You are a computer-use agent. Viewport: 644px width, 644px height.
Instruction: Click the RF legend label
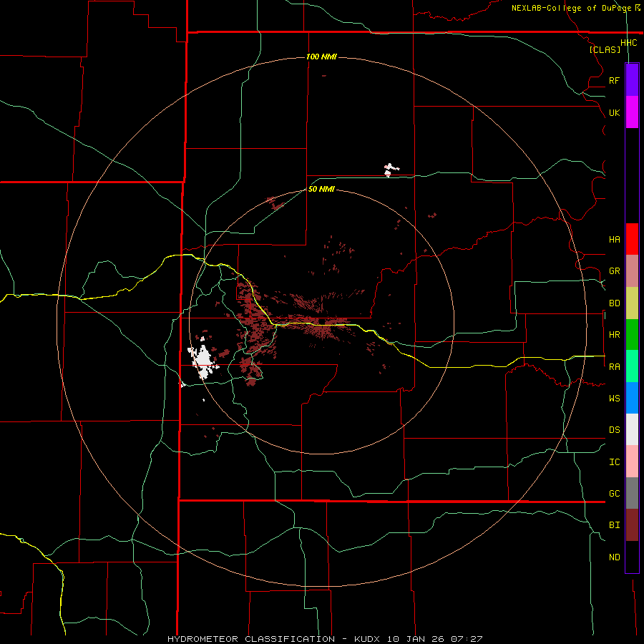[x=614, y=80]
